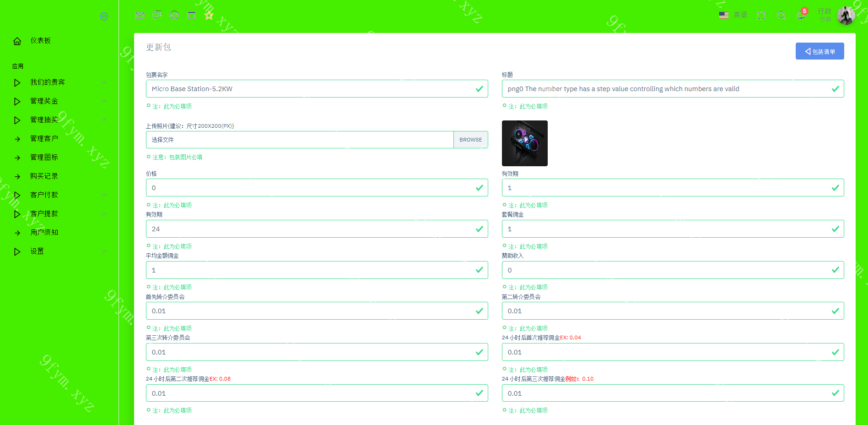The height and width of the screenshot is (425, 868).
Task: Open 购买记录 menu item
Action: (x=44, y=176)
